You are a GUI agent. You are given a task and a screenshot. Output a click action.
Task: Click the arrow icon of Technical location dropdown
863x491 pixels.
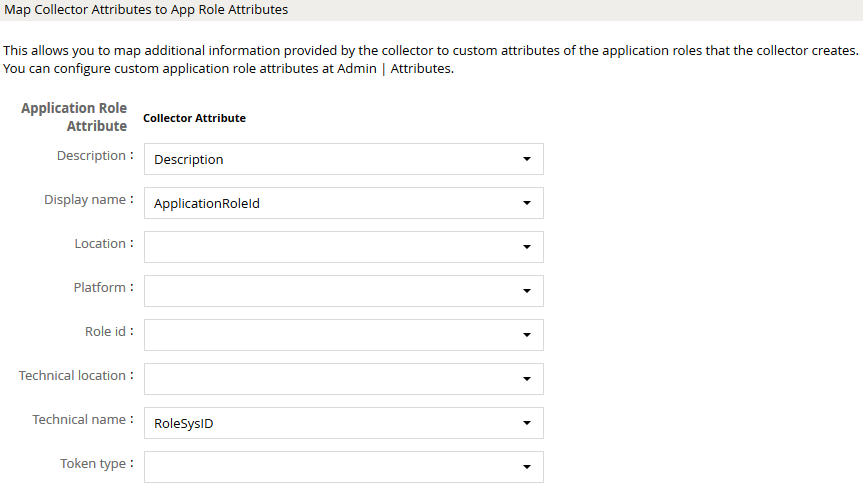527,379
